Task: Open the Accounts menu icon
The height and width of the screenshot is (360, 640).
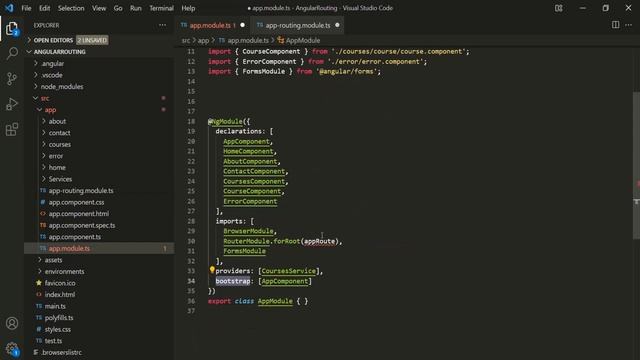Action: point(12,323)
